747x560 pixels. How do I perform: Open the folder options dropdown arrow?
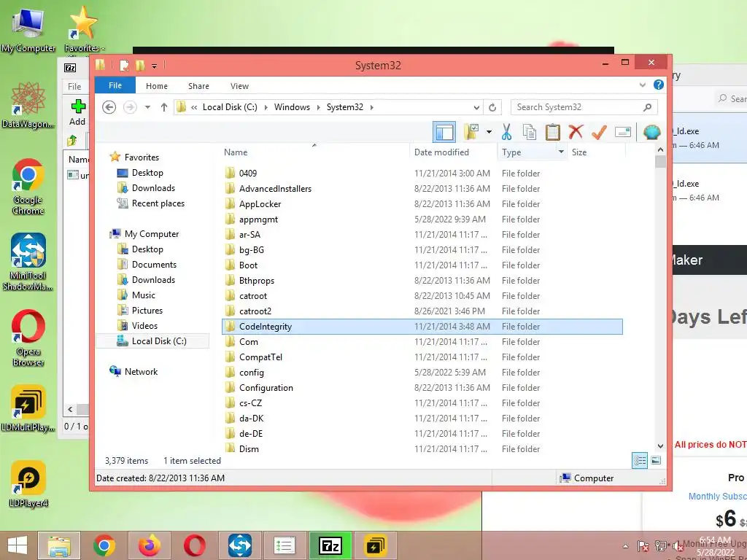(x=489, y=132)
